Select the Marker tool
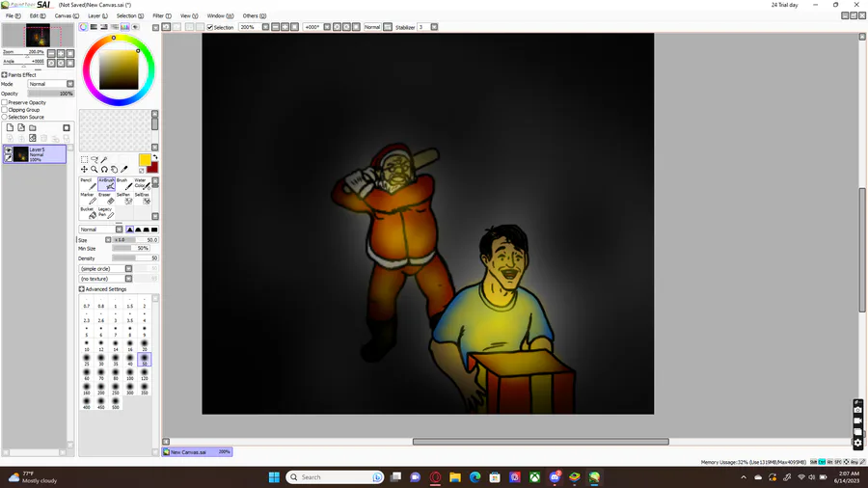The height and width of the screenshot is (488, 868). [x=89, y=198]
